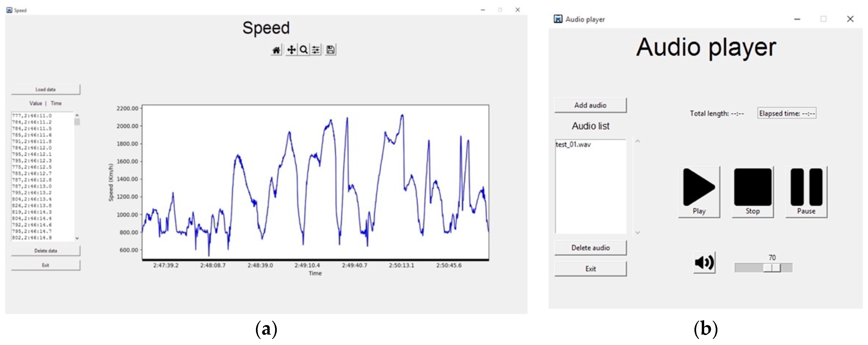The width and height of the screenshot is (868, 345).
Task: Click the Total length label
Action: click(717, 114)
